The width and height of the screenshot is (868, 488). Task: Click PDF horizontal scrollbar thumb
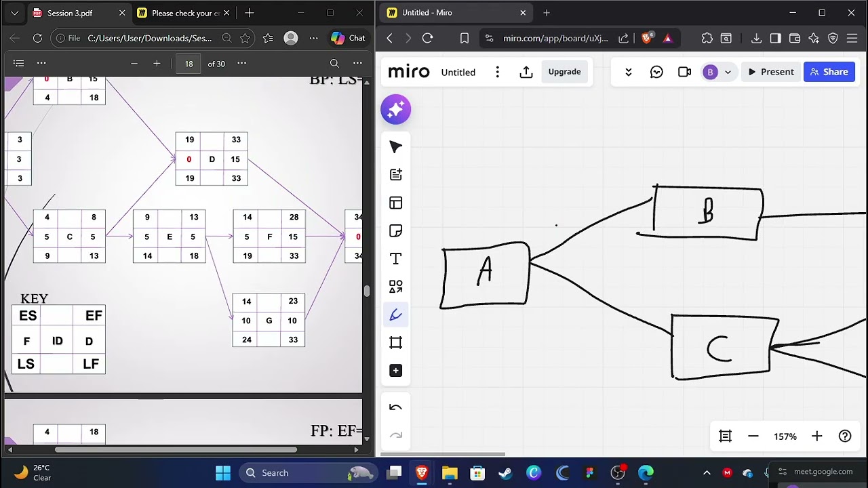(x=176, y=449)
